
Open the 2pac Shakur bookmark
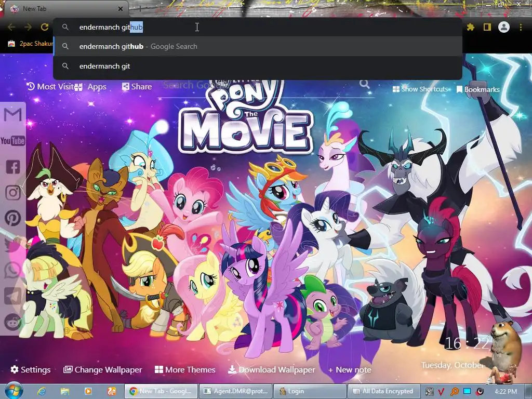click(31, 44)
